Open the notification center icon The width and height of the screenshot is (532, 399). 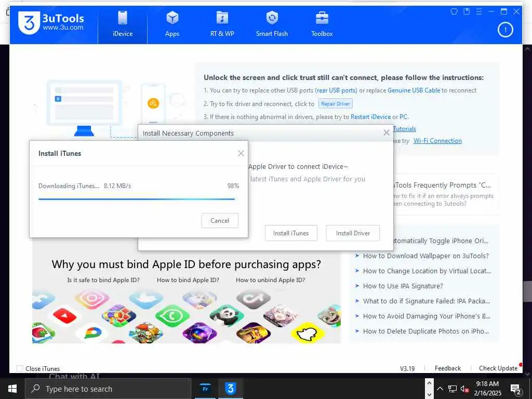pos(516,389)
